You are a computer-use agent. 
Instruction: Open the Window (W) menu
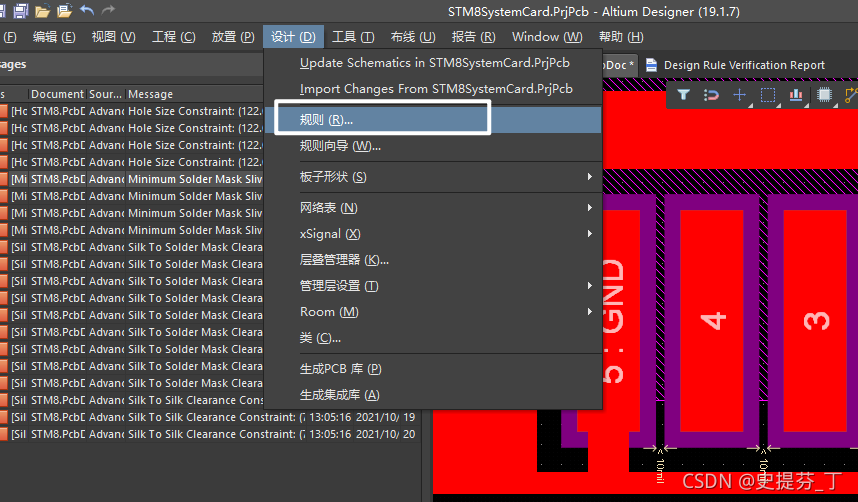pyautogui.click(x=547, y=37)
